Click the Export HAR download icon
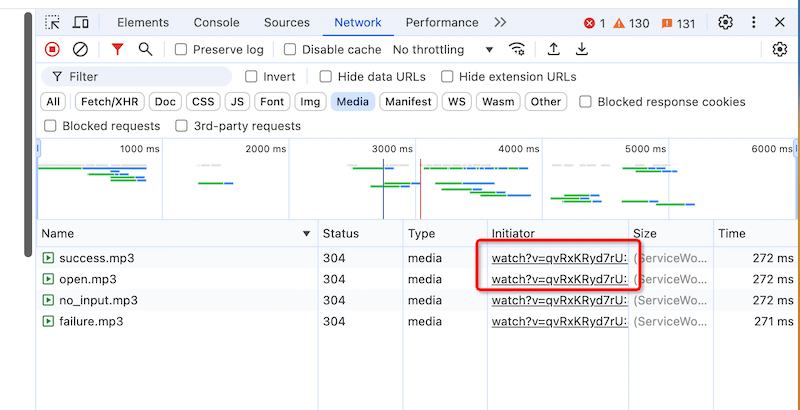This screenshot has width=800, height=410. pyautogui.click(x=582, y=49)
